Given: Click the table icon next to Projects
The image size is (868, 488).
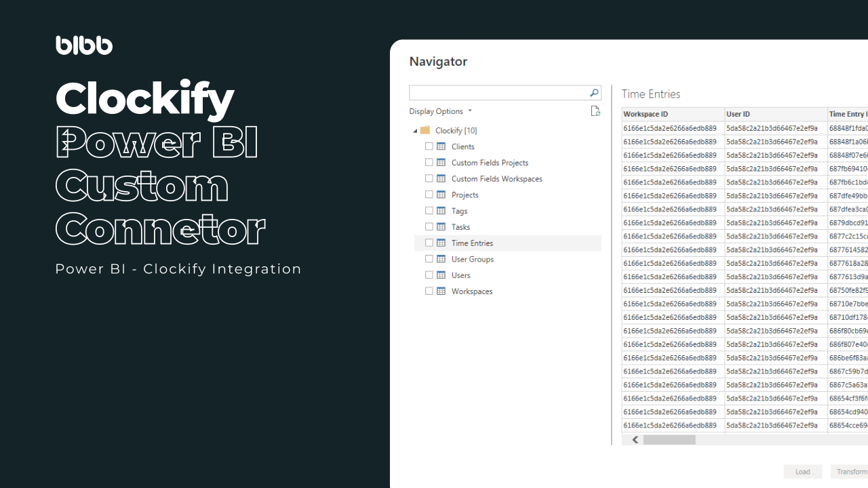Looking at the screenshot, I should pyautogui.click(x=441, y=195).
